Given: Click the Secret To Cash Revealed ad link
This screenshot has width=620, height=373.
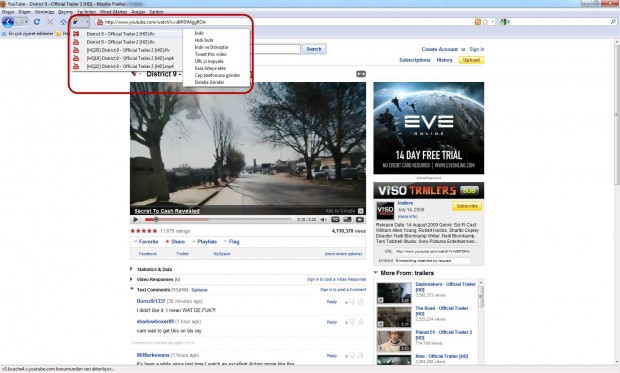Looking at the screenshot, I should tap(167, 211).
